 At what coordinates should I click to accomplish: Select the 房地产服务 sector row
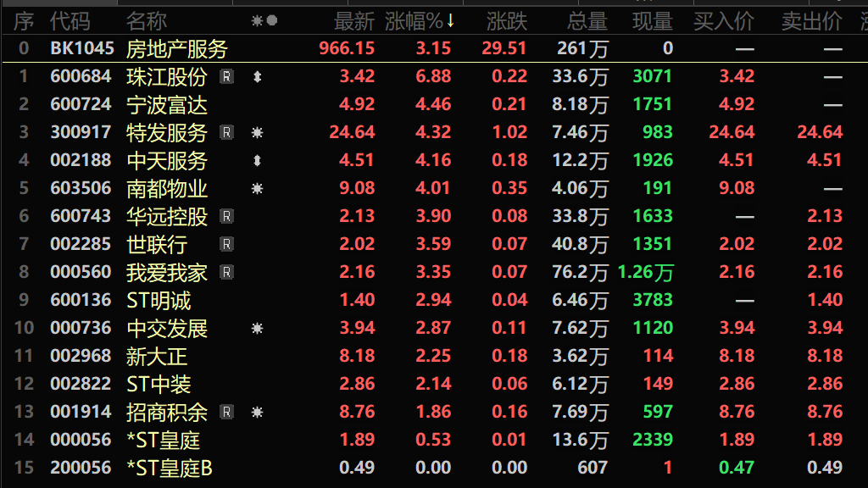click(434, 48)
